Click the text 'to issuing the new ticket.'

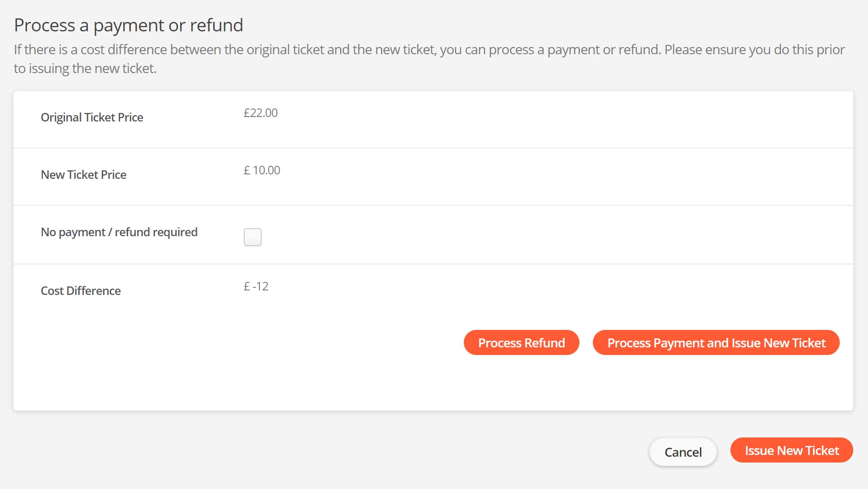(x=85, y=69)
